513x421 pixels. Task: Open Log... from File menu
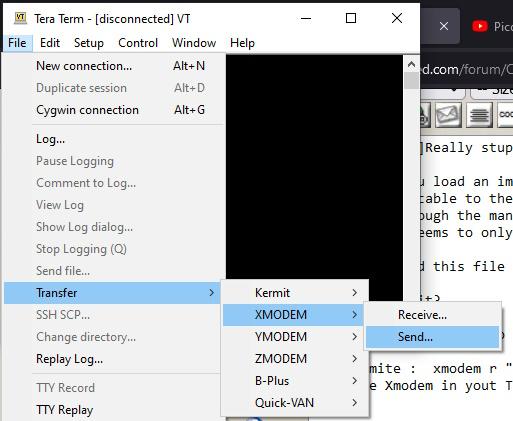click(x=113, y=139)
